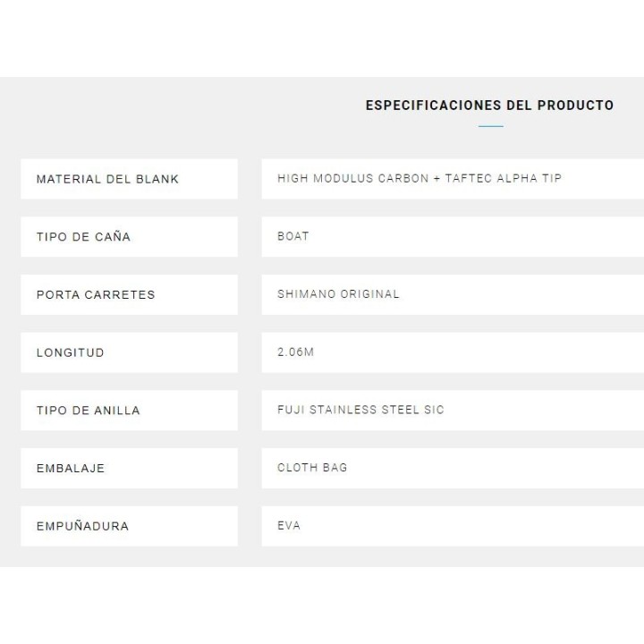Click the CLOTH BAG value
Image resolution: width=644 pixels, height=644 pixels.
[x=312, y=468]
